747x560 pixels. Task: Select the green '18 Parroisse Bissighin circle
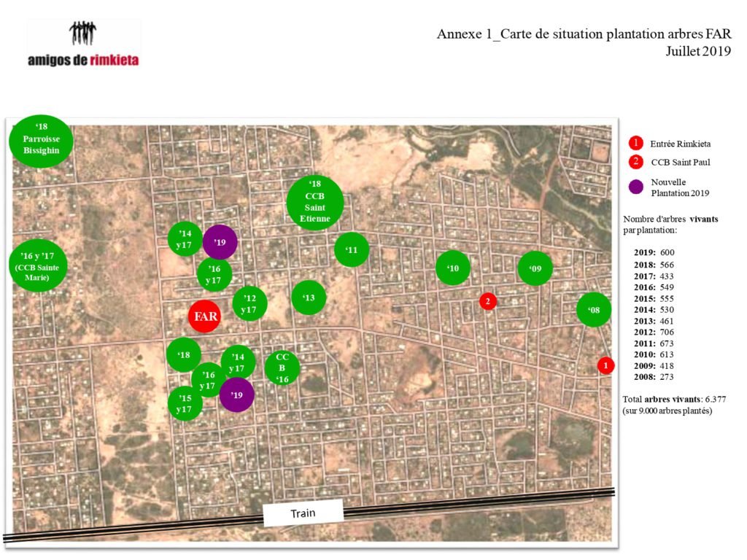41,141
